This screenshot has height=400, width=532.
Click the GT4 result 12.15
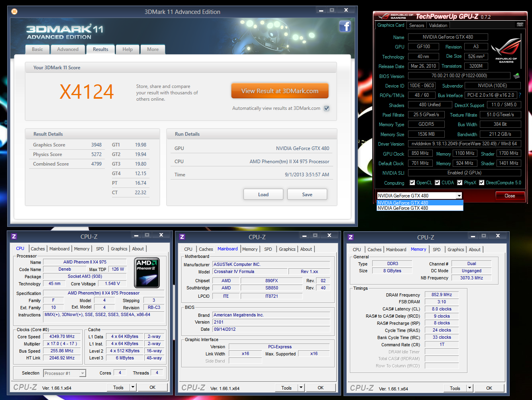(140, 174)
